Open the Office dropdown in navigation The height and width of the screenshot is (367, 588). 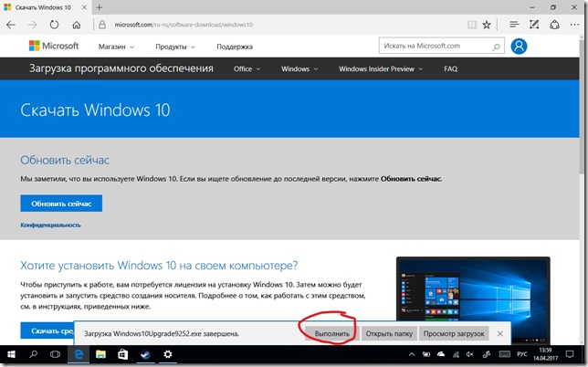click(247, 69)
